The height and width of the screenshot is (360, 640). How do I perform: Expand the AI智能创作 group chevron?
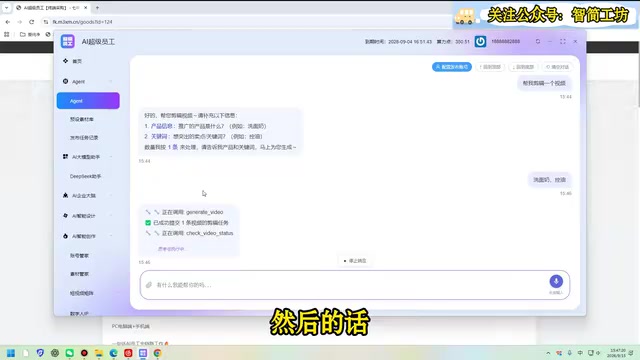click(x=111, y=236)
